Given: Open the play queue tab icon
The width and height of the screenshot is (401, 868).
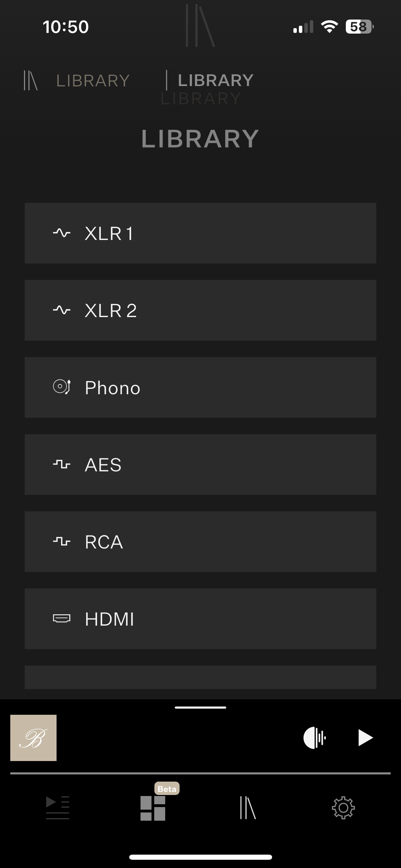Looking at the screenshot, I should coord(58,808).
